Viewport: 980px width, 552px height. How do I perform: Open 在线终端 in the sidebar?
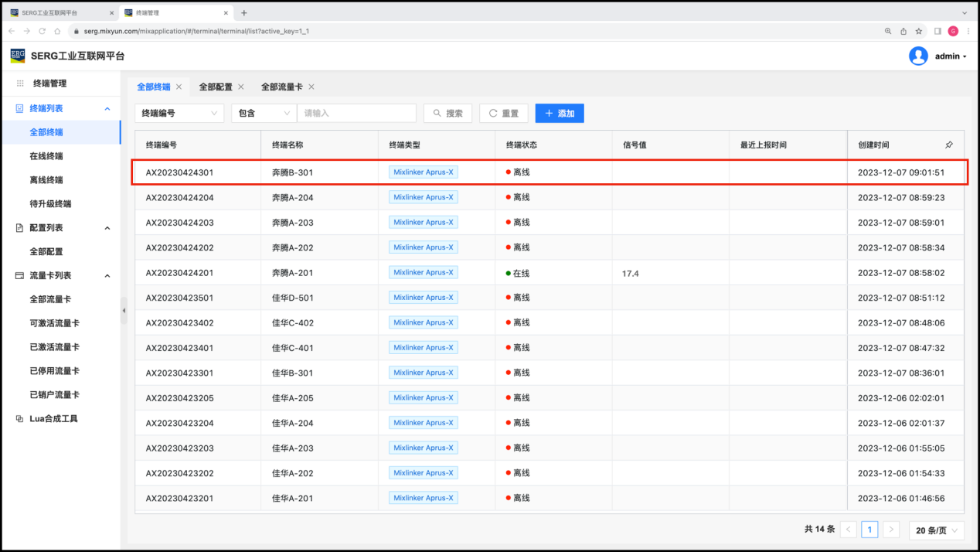point(46,156)
